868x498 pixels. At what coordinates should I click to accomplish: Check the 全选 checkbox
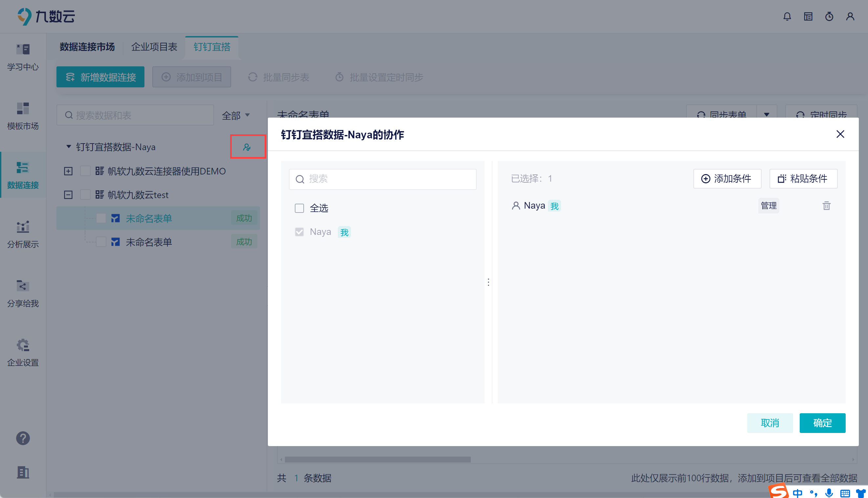299,208
